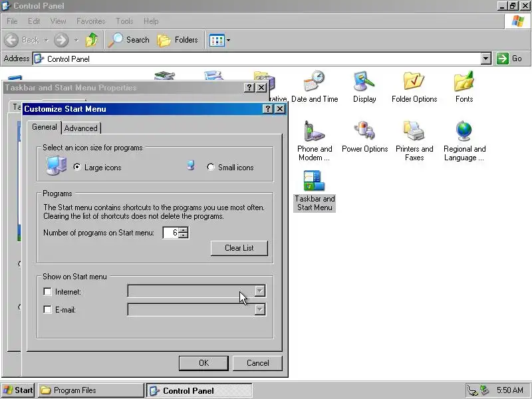Click the Windows flag logo in the toolbar
This screenshot has width=532, height=399.
pos(518,21)
